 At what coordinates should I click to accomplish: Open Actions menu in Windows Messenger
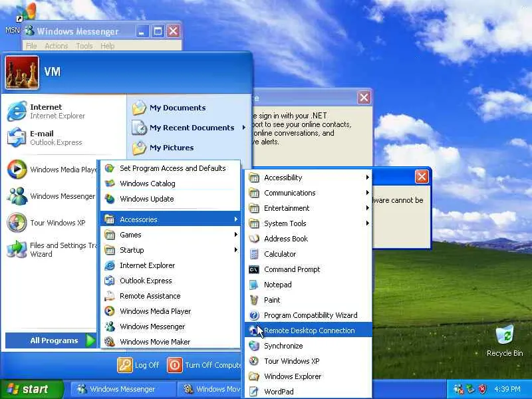(x=57, y=46)
